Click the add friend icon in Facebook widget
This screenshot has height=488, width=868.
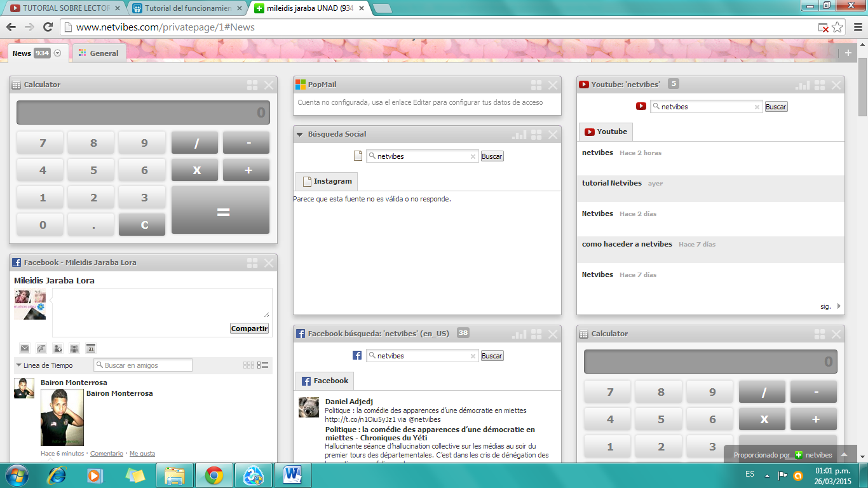pos(58,348)
